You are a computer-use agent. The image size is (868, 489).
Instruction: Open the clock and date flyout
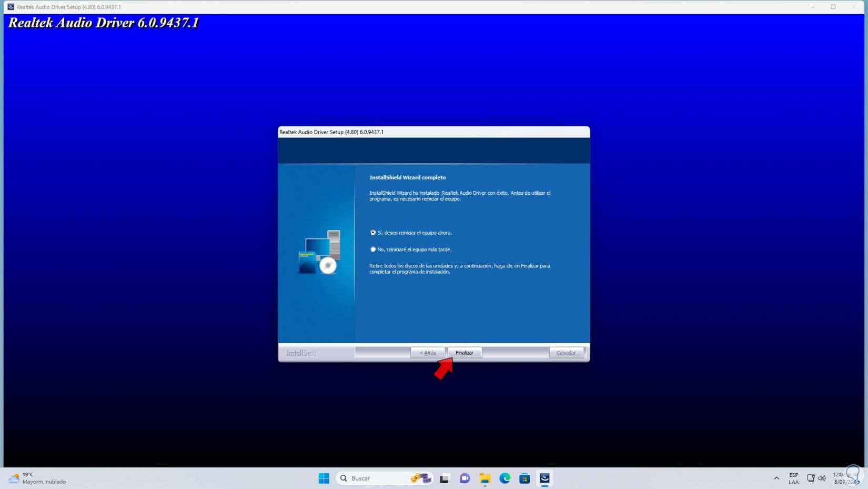(843, 478)
